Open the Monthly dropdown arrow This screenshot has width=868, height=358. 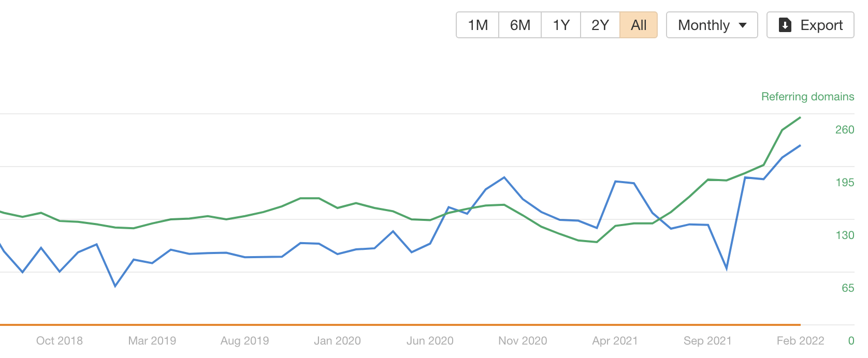click(743, 25)
